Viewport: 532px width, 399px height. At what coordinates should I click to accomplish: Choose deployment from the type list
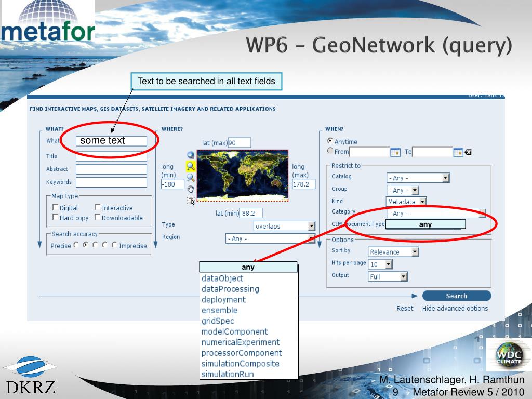click(223, 300)
